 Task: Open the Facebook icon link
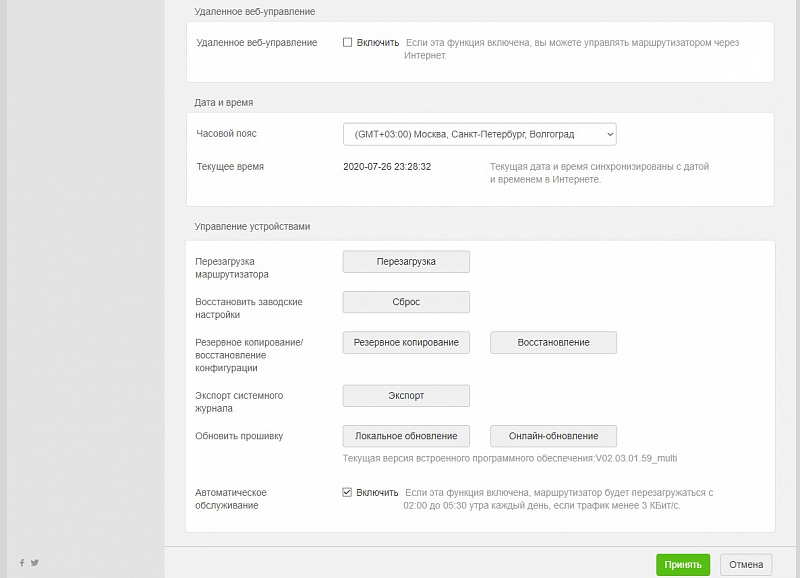click(x=22, y=563)
